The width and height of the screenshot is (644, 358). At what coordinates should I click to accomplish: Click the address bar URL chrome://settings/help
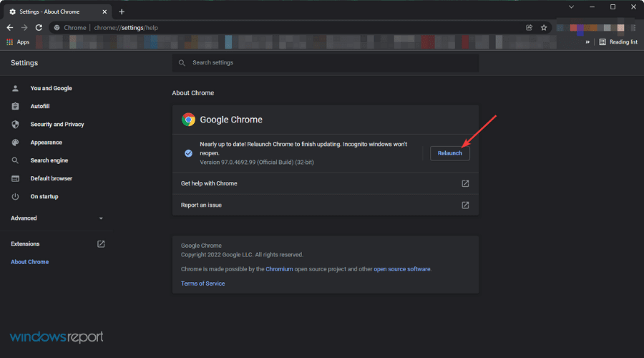pyautogui.click(x=126, y=27)
